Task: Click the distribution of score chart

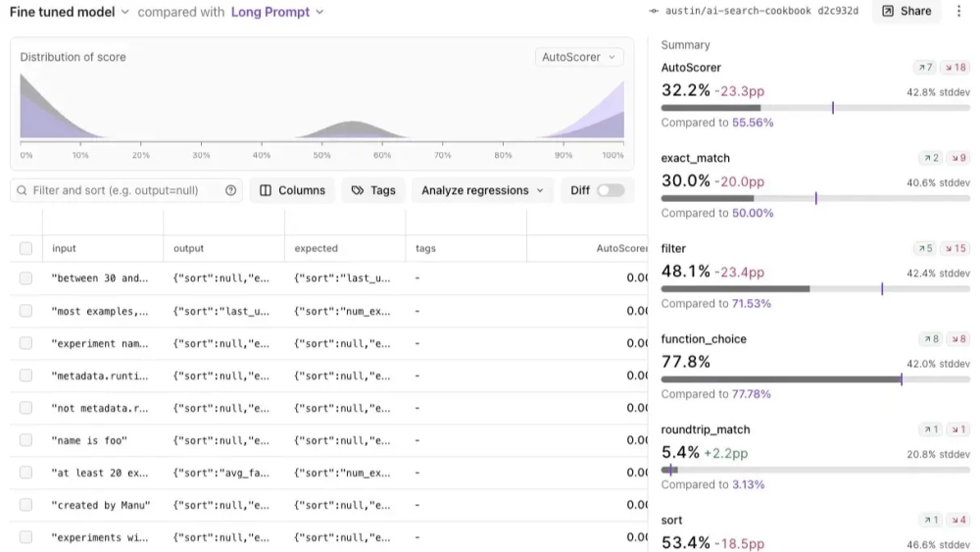Action: coord(321,108)
